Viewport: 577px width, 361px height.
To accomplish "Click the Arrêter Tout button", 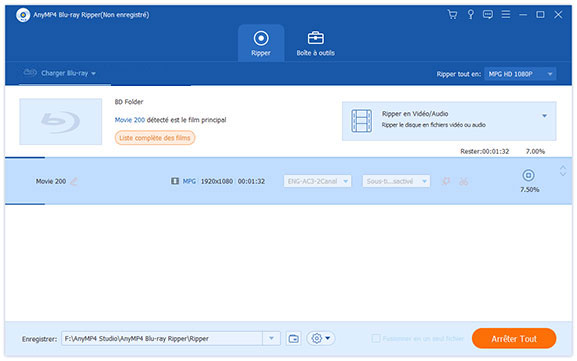I will 514,339.
